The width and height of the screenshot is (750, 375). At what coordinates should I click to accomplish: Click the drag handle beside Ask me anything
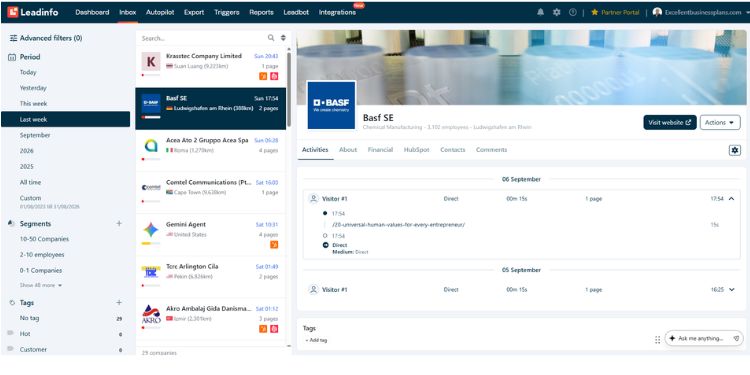tap(658, 339)
